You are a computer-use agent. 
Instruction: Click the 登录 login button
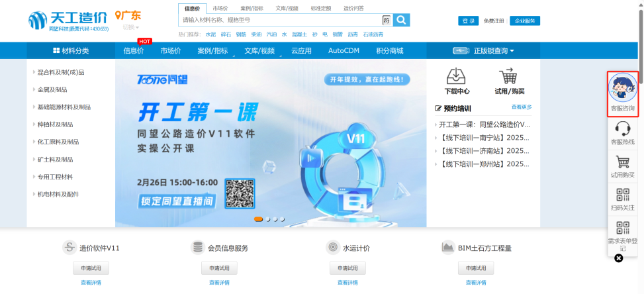pos(468,21)
